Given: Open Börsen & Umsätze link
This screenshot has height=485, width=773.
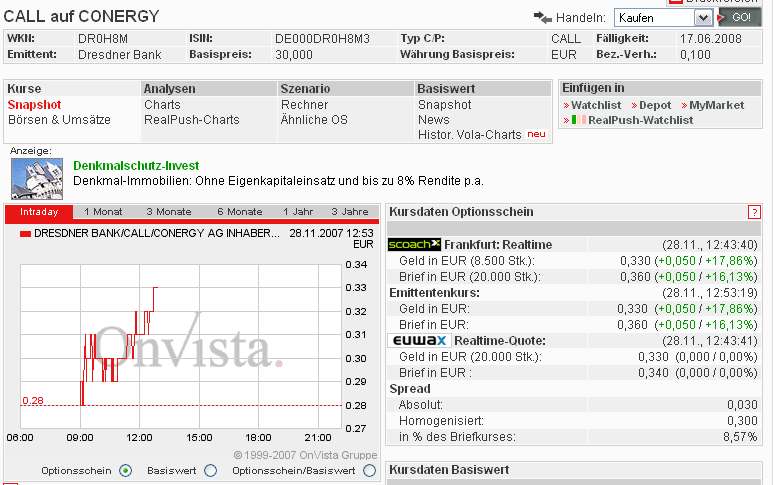Looking at the screenshot, I should pyautogui.click(x=59, y=120).
